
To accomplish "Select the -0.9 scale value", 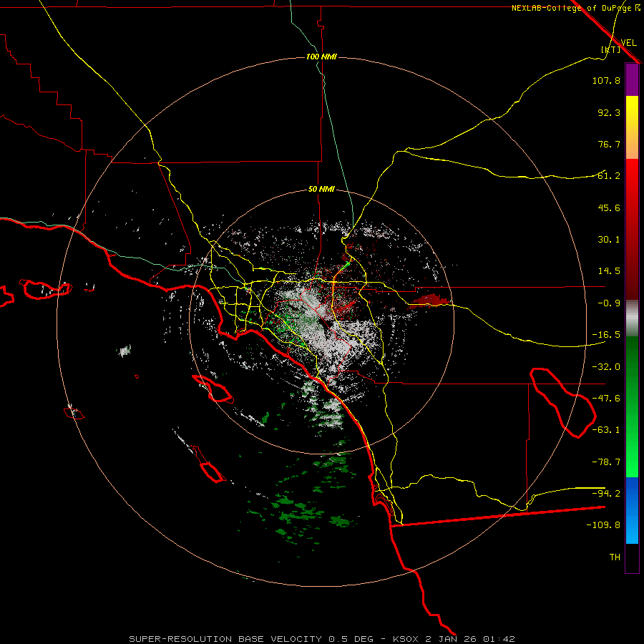I will click(609, 303).
